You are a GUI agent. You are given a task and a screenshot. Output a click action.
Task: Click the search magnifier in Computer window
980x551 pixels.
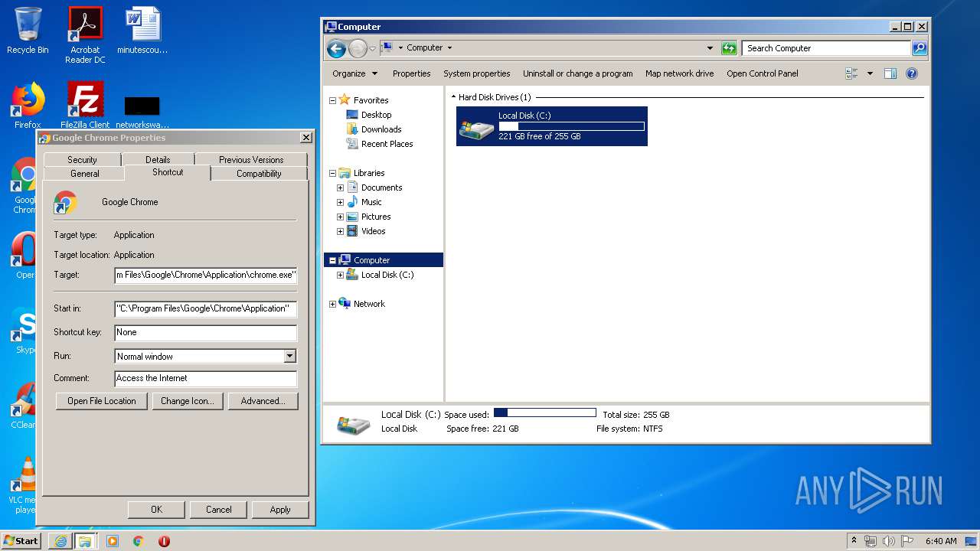point(920,48)
